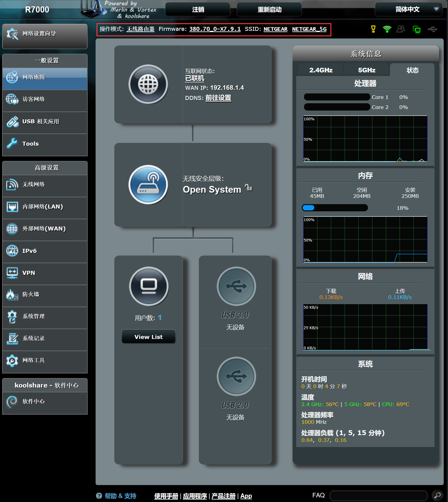
Task: Click the Network Map globe icon in sidebar
Action: point(12,77)
